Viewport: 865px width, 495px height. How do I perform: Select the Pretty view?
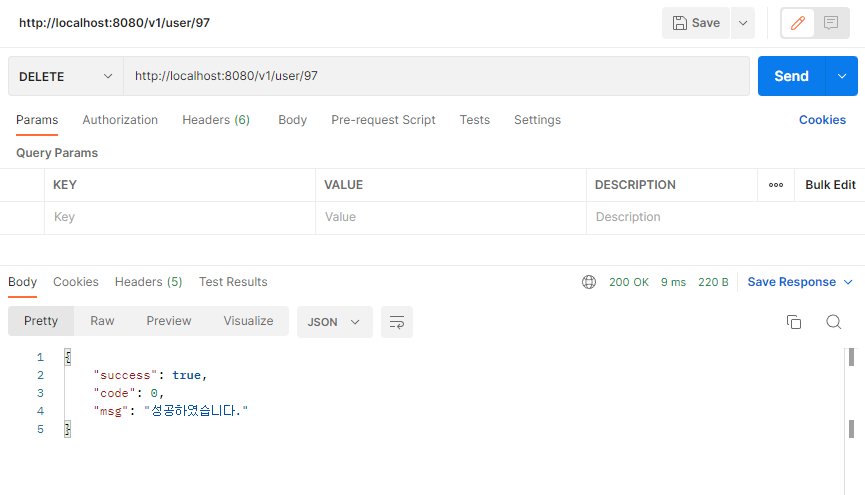click(41, 321)
